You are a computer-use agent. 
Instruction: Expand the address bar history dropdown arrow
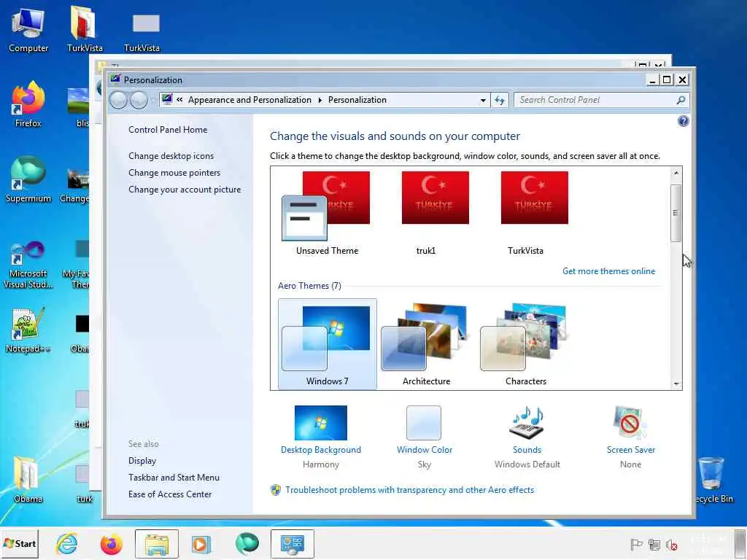(x=483, y=100)
